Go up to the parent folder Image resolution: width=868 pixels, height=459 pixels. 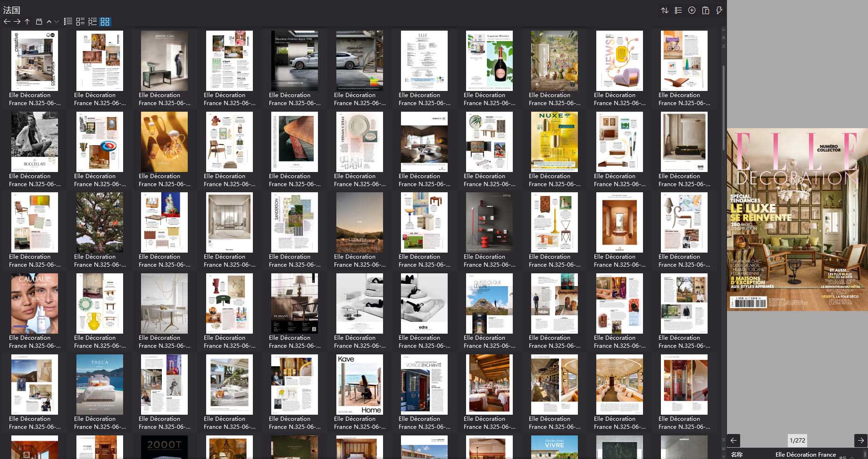click(27, 22)
